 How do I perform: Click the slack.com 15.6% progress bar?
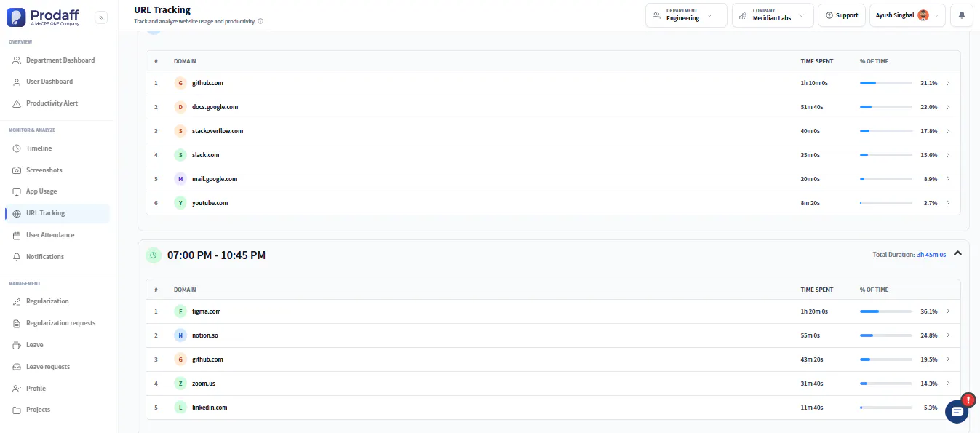coord(886,155)
